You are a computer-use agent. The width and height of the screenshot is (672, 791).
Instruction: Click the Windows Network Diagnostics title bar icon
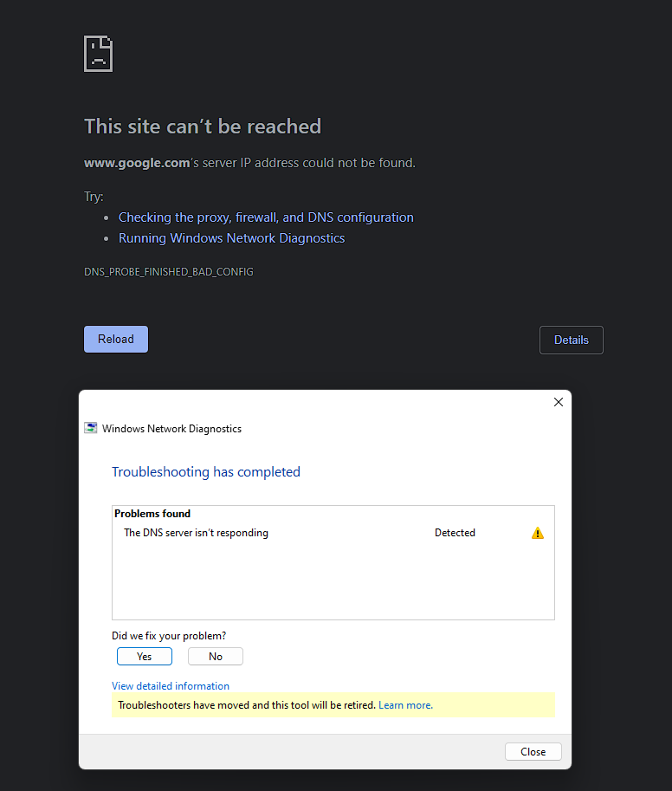point(91,427)
